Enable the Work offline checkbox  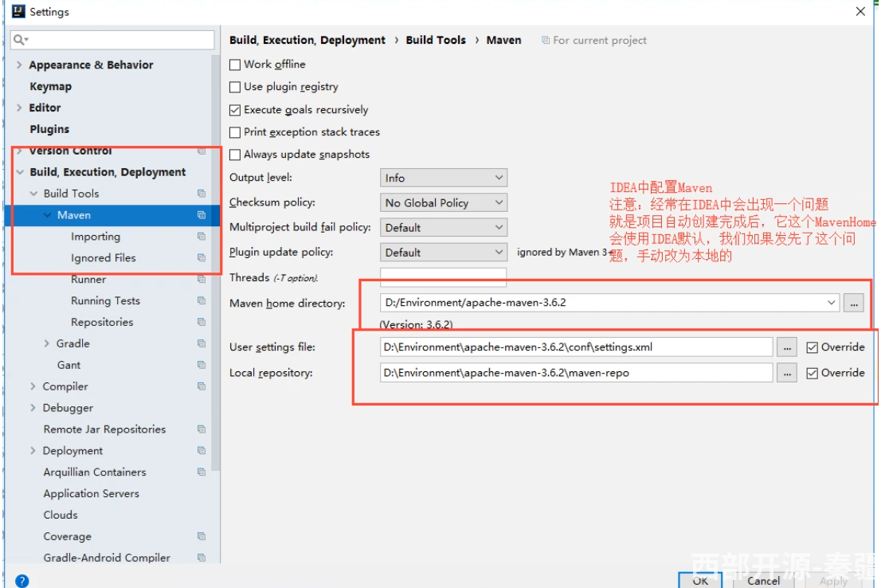pos(235,65)
